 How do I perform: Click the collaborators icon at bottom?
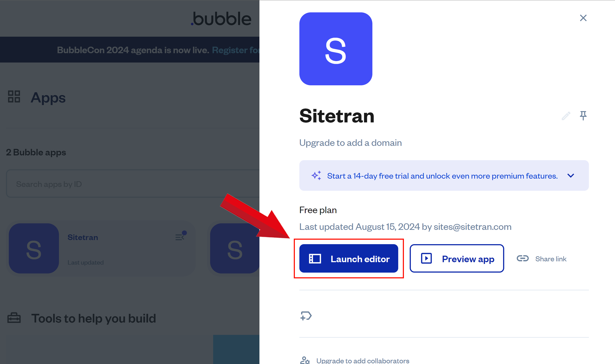point(306,360)
